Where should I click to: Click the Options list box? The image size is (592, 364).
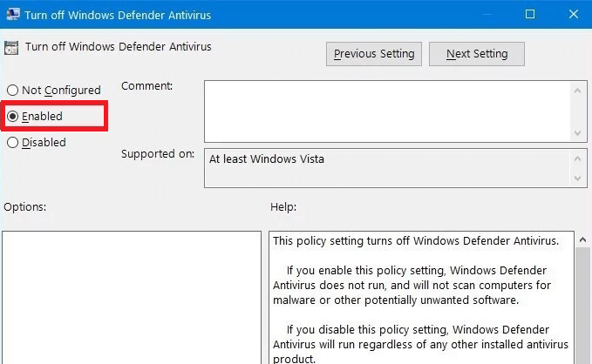[132, 298]
